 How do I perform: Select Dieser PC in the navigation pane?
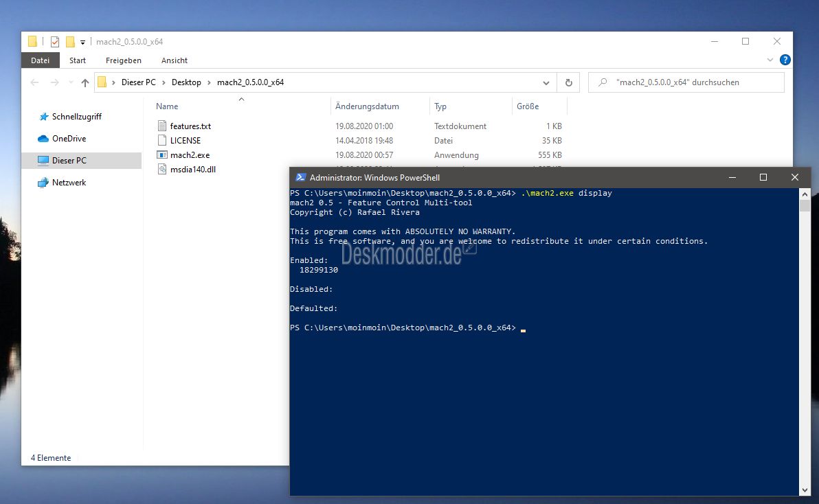[x=82, y=160]
